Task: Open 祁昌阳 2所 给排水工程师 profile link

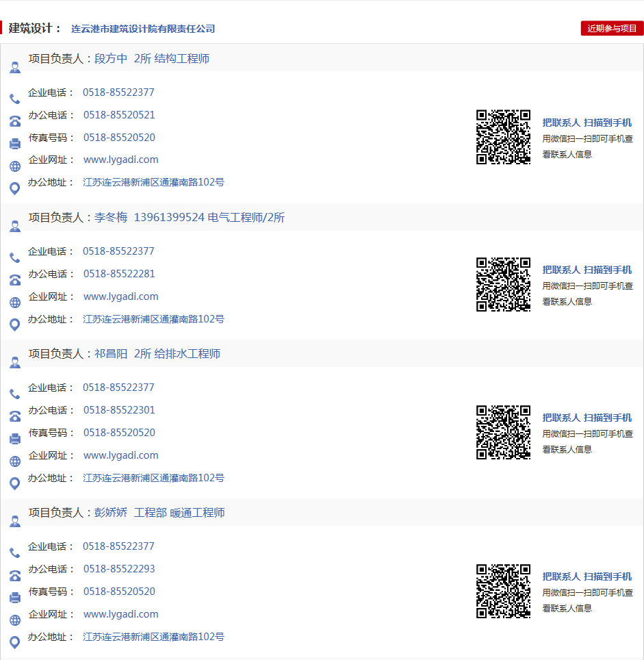Action: click(157, 353)
